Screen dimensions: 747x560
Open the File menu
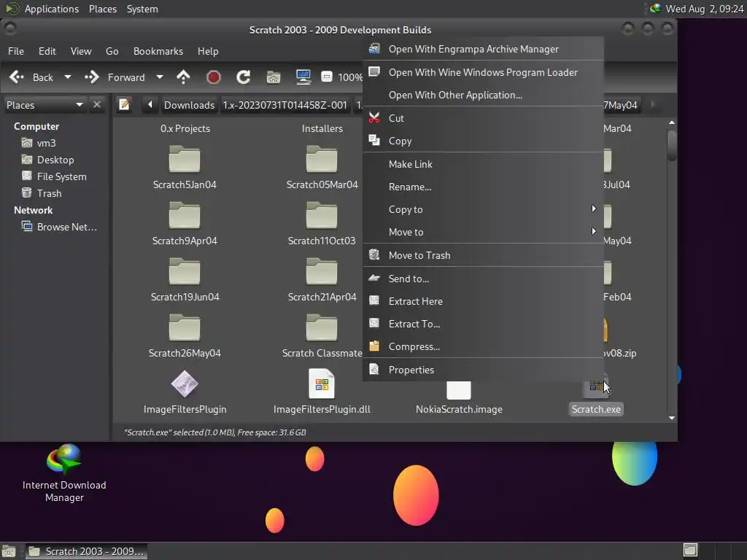point(16,51)
